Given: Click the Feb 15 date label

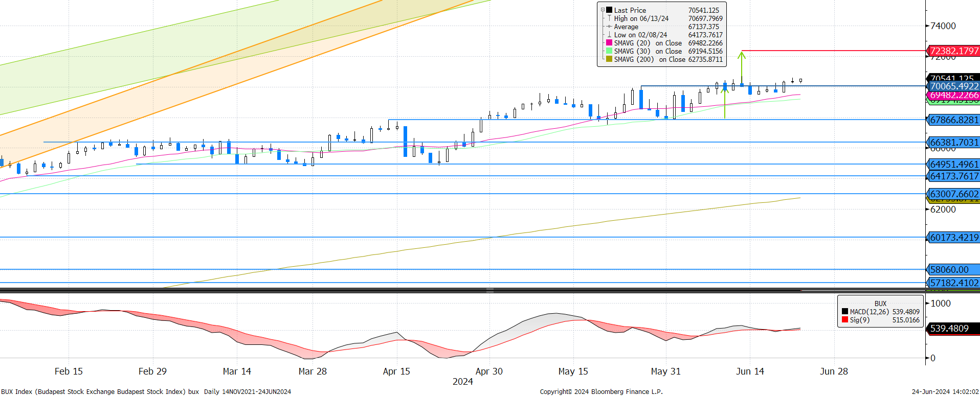Looking at the screenshot, I should tap(69, 371).
